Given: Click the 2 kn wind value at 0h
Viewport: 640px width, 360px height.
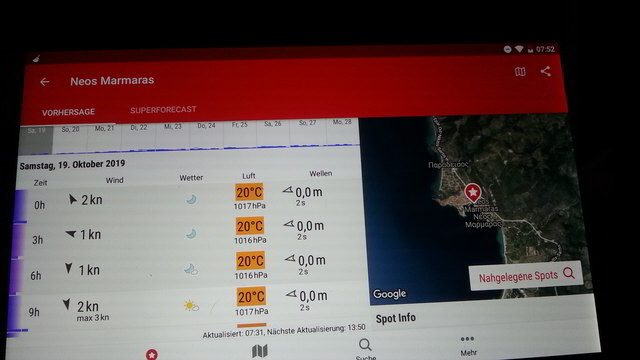Looking at the screenshot, I should pos(91,200).
